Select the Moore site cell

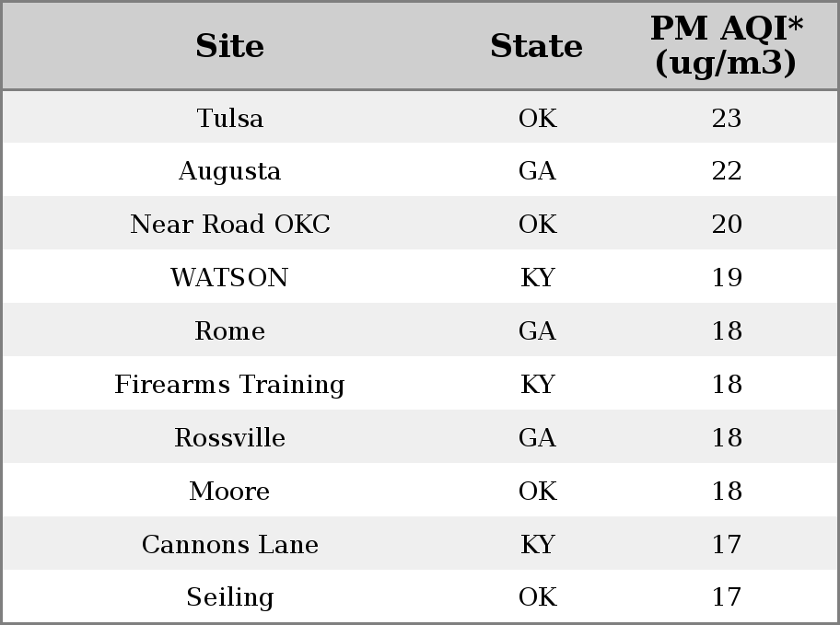coord(230,492)
